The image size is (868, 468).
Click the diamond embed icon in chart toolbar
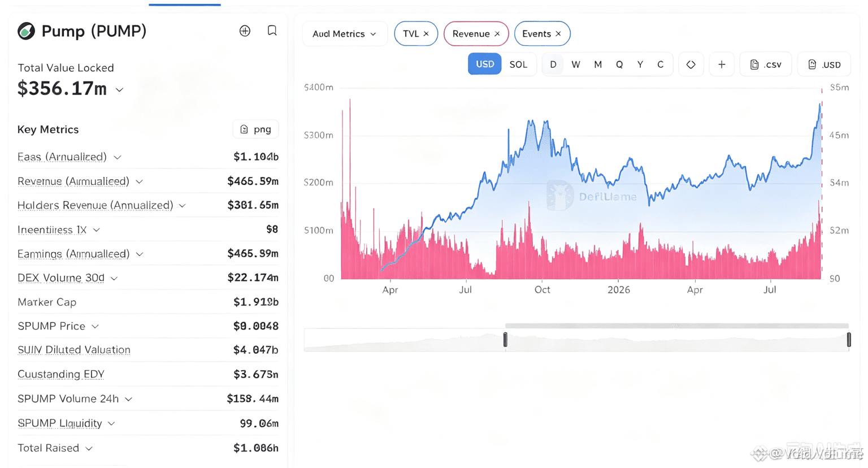691,64
